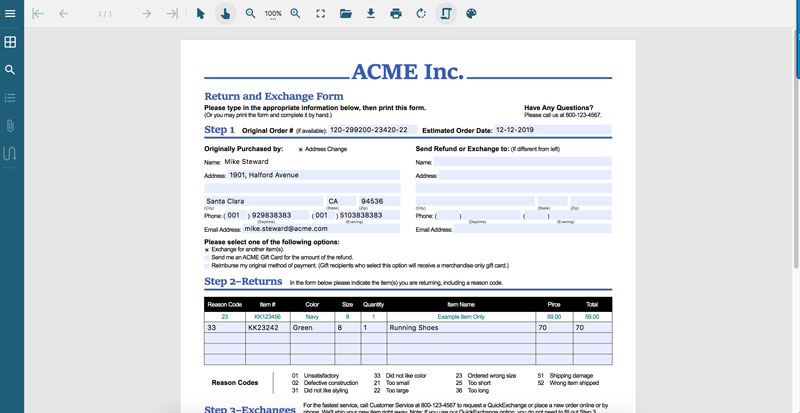Open the hamburger main menu

click(x=10, y=13)
